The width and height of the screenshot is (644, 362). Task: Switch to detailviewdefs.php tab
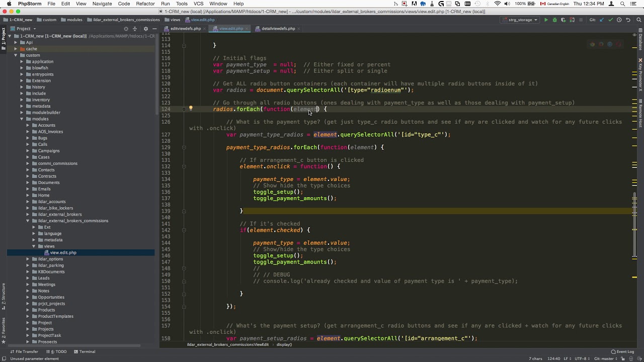coord(278,29)
